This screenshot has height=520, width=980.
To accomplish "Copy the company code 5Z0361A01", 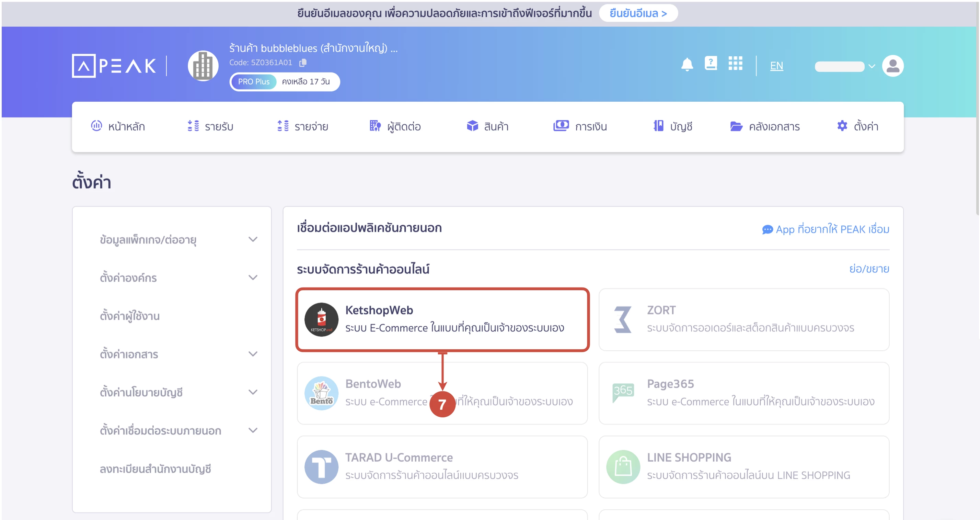I will tap(303, 63).
